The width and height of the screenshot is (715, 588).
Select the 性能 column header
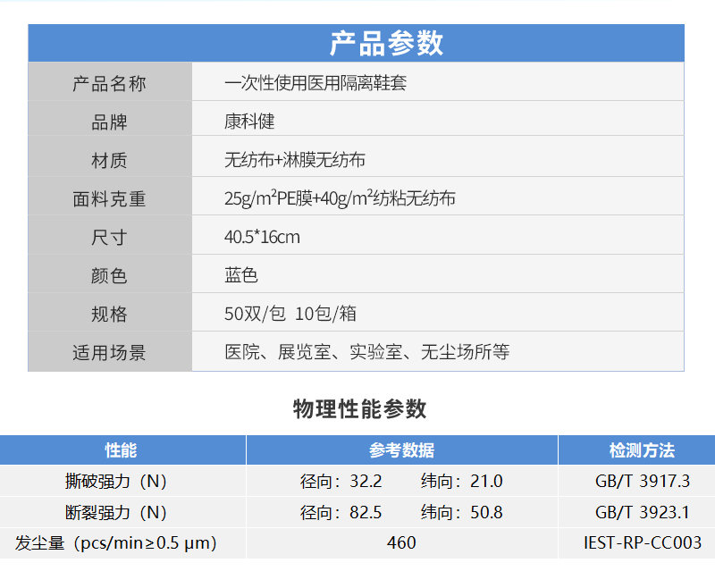coord(122,449)
